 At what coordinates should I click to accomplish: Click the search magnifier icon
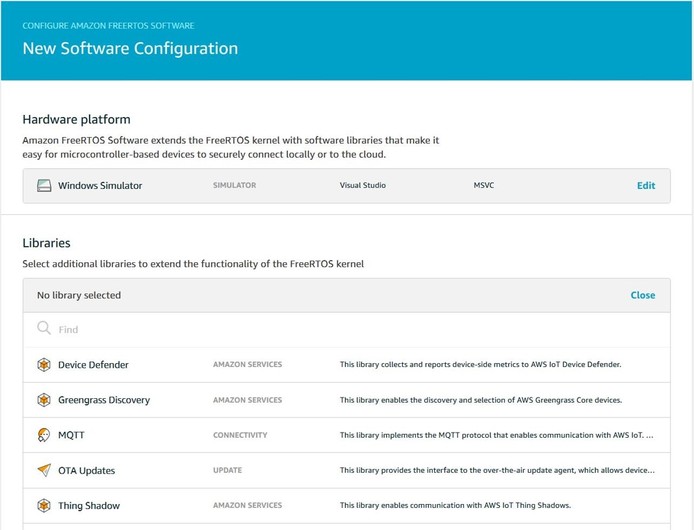click(44, 328)
